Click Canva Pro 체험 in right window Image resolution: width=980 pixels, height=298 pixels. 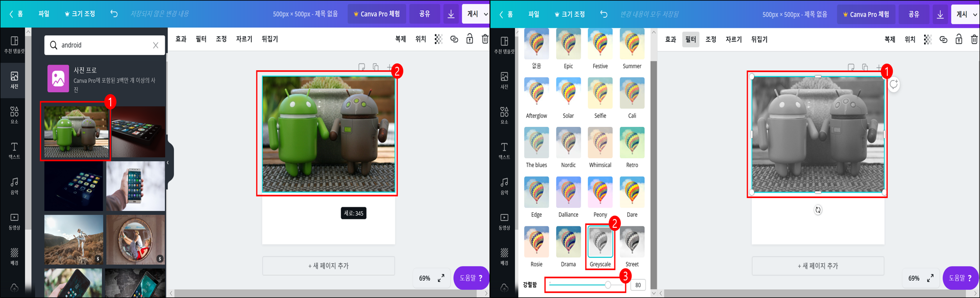coord(866,14)
